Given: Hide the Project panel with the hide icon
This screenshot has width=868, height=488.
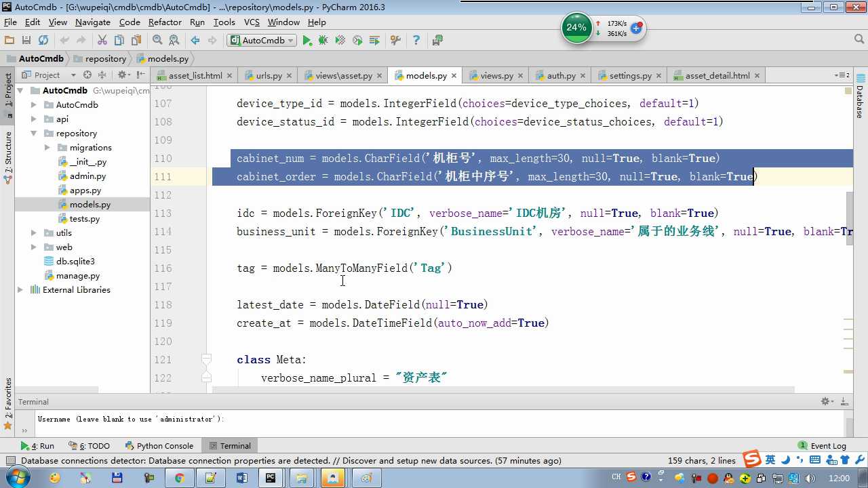Looking at the screenshot, I should [141, 75].
